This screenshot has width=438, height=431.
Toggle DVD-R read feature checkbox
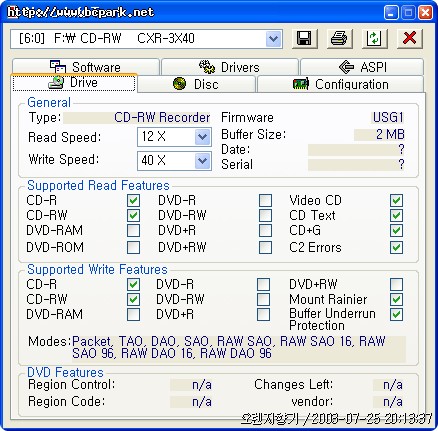[x=265, y=201]
